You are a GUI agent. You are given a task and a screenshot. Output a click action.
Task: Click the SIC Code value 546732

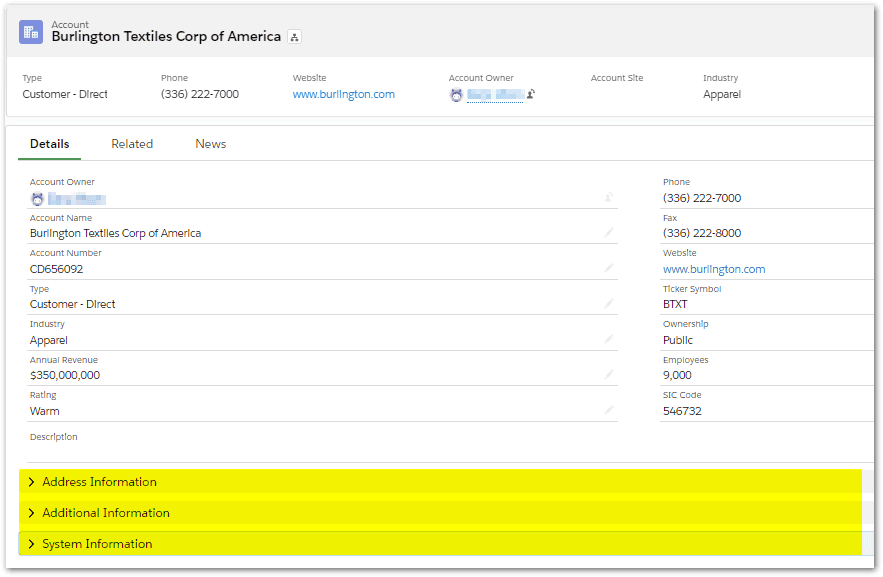tap(682, 411)
